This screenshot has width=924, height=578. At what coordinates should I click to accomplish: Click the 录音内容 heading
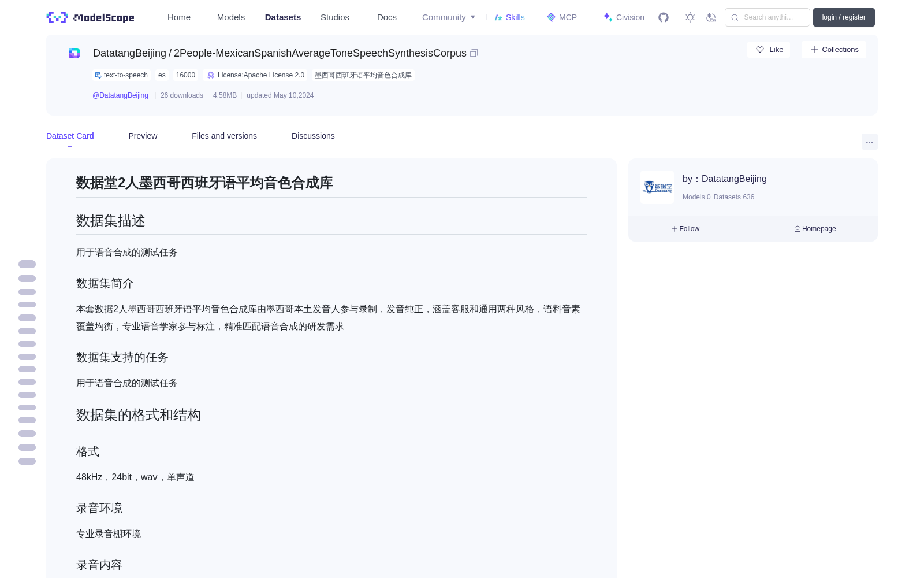point(99,565)
